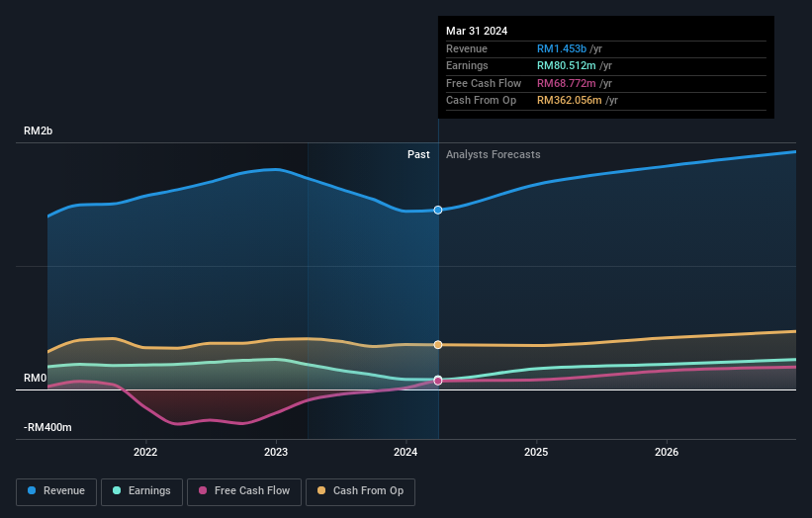The height and width of the screenshot is (518, 812).
Task: Click the pink Free Cash Flow data point
Action: coord(438,381)
